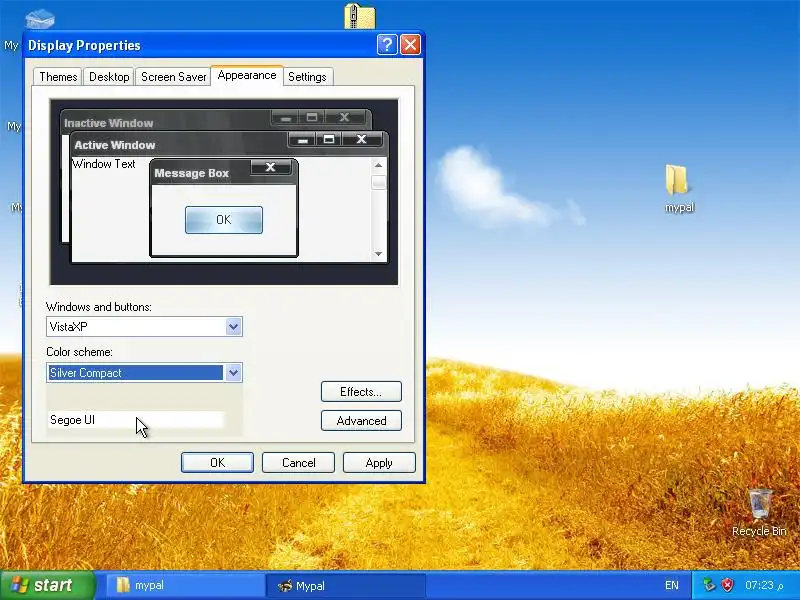Select the zipped folder icon at top of desktop
Screen dimensions: 800x600
[360, 15]
